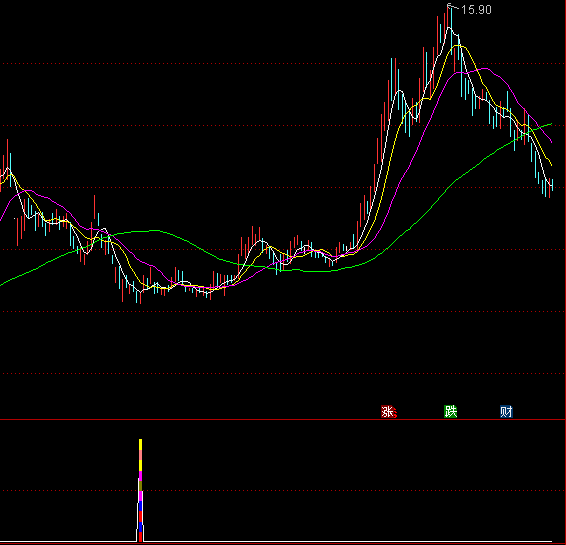This screenshot has height=545, width=566.
Task: Select the topmost dotted price gridline
Action: pos(283,64)
